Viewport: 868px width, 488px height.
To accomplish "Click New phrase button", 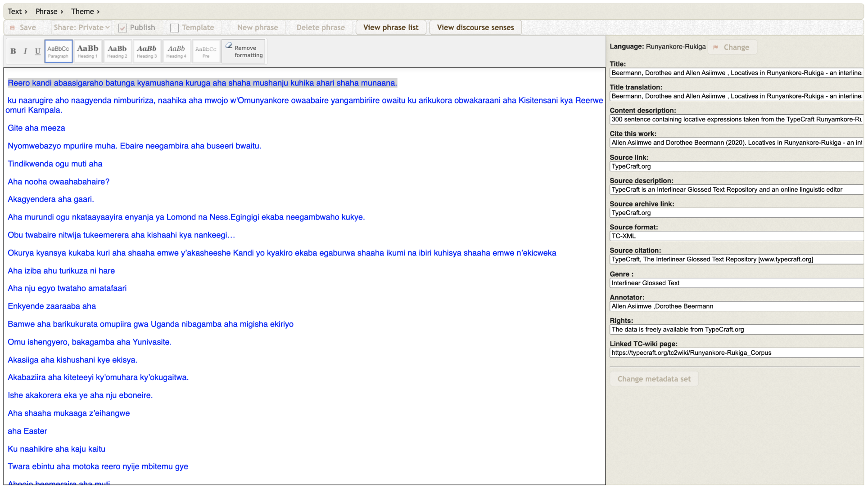I will point(258,27).
